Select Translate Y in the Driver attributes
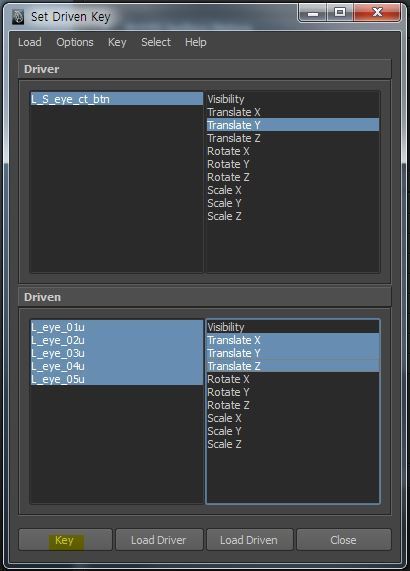Screen dimensions: 410x571 293,125
